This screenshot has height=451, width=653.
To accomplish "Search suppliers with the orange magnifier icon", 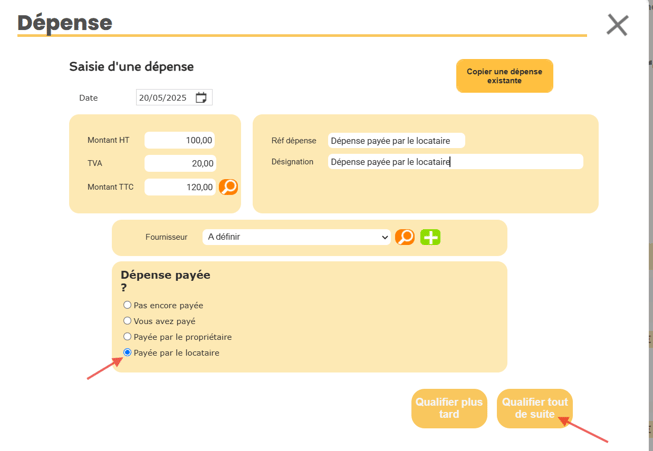I will click(404, 237).
